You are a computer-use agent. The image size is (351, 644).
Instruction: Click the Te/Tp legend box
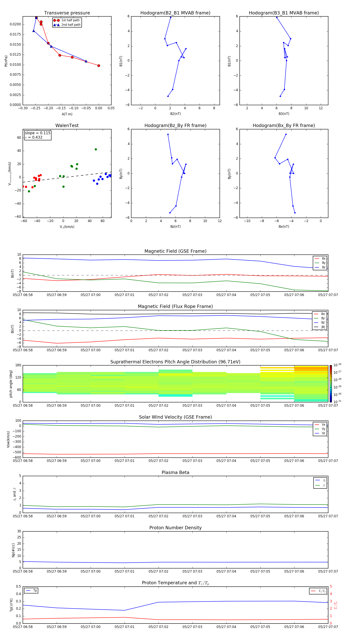318,591
